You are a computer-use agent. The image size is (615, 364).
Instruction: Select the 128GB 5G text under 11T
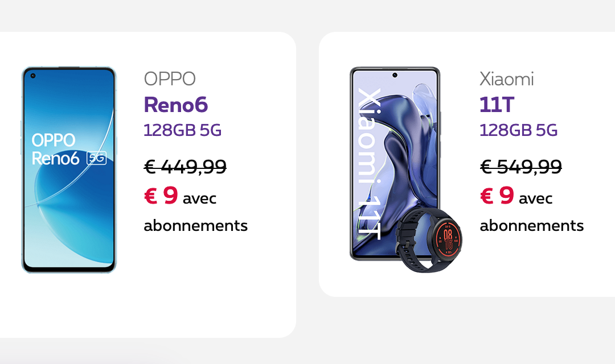[x=519, y=130]
